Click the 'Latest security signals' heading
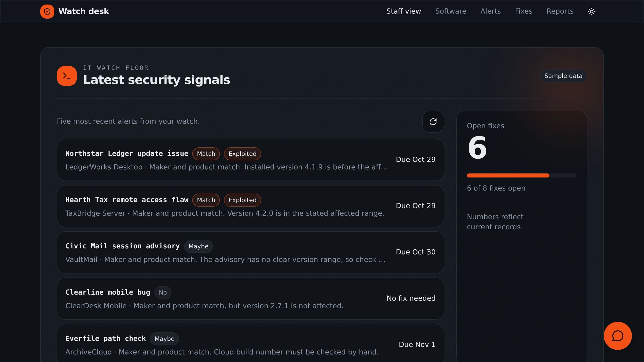Viewport: 644px width, 362px height. click(x=156, y=80)
